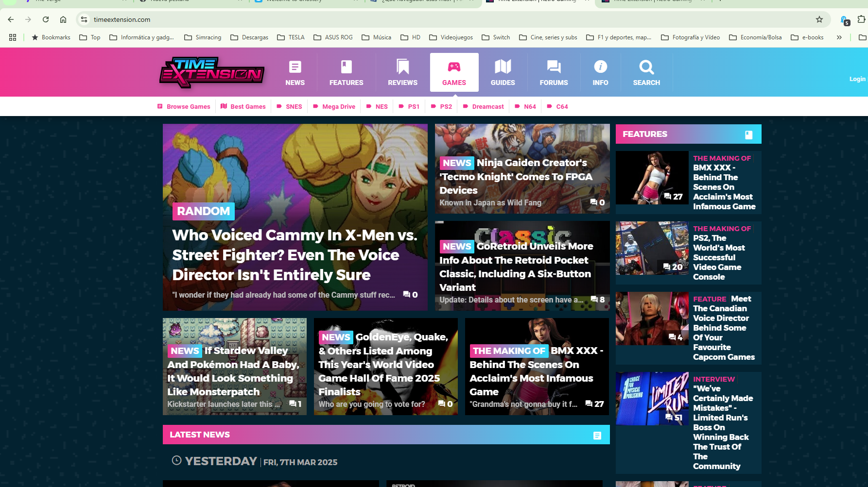Open the Switch bookmarks folder
The height and width of the screenshot is (487, 868).
tap(496, 37)
